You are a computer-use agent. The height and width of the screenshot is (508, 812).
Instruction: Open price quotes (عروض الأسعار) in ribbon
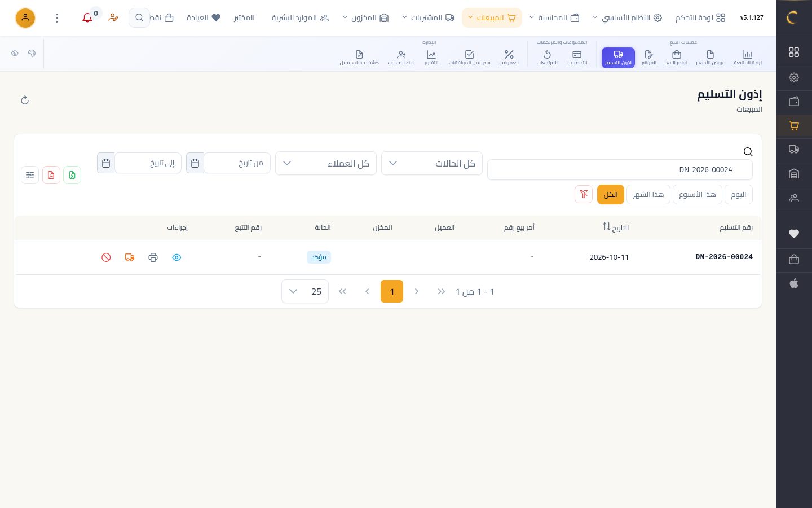click(x=710, y=57)
